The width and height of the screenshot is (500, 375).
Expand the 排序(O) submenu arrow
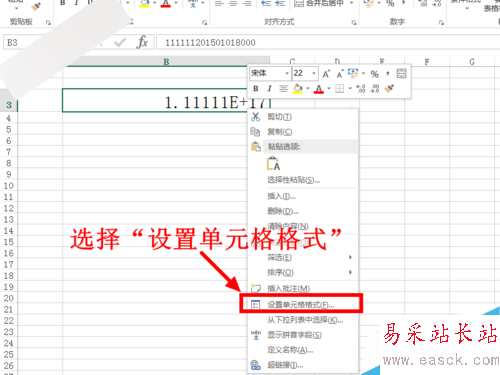pos(350,272)
